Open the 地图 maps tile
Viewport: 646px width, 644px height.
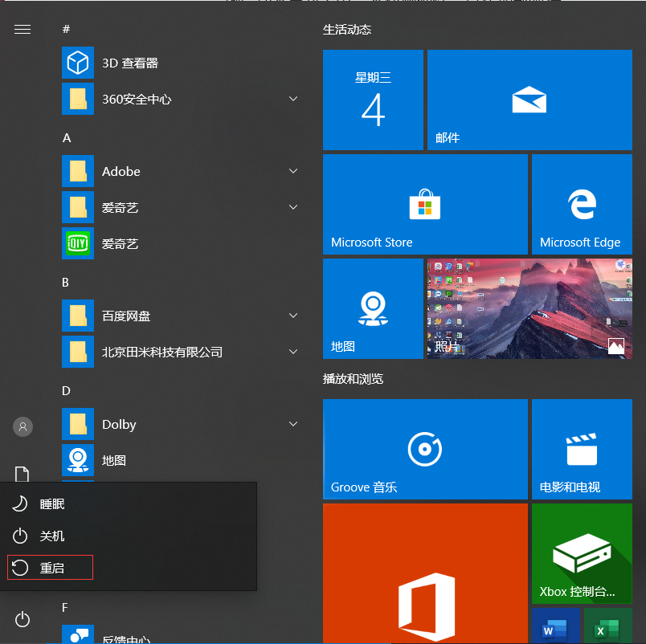(x=373, y=308)
